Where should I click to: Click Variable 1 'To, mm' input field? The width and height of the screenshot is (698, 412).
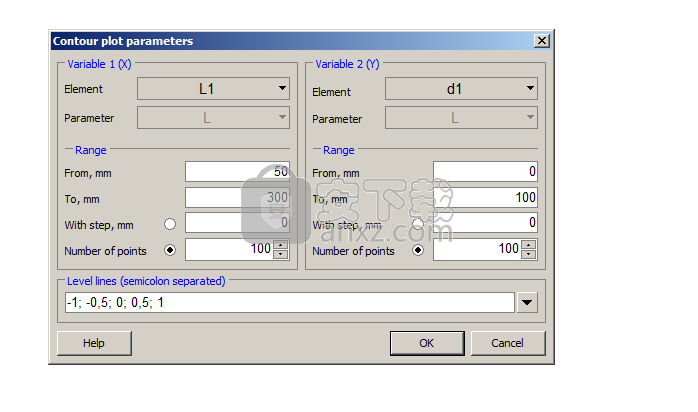(237, 198)
